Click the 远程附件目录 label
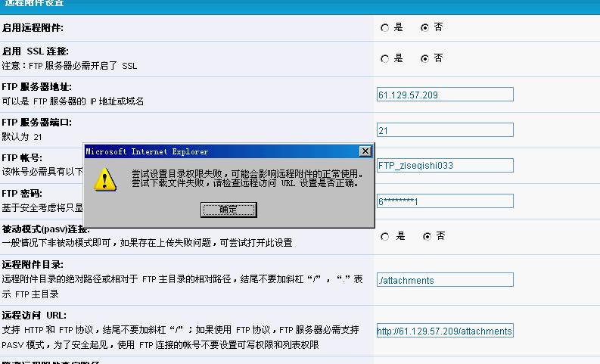 [33, 264]
